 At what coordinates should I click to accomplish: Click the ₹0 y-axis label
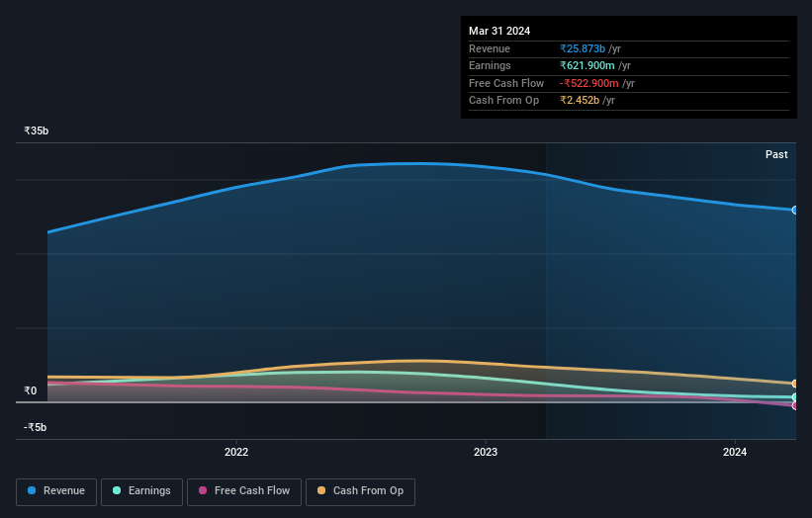pyautogui.click(x=30, y=390)
